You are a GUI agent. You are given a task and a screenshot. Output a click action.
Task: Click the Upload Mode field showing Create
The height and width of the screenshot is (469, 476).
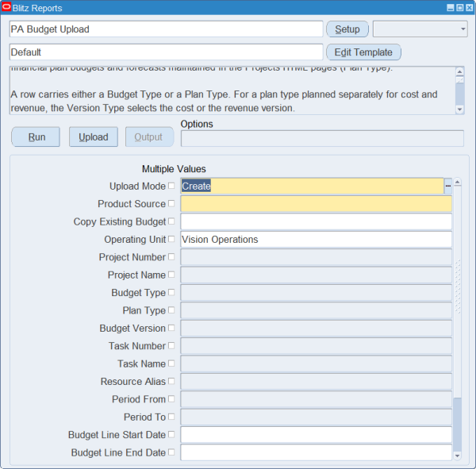tap(312, 186)
